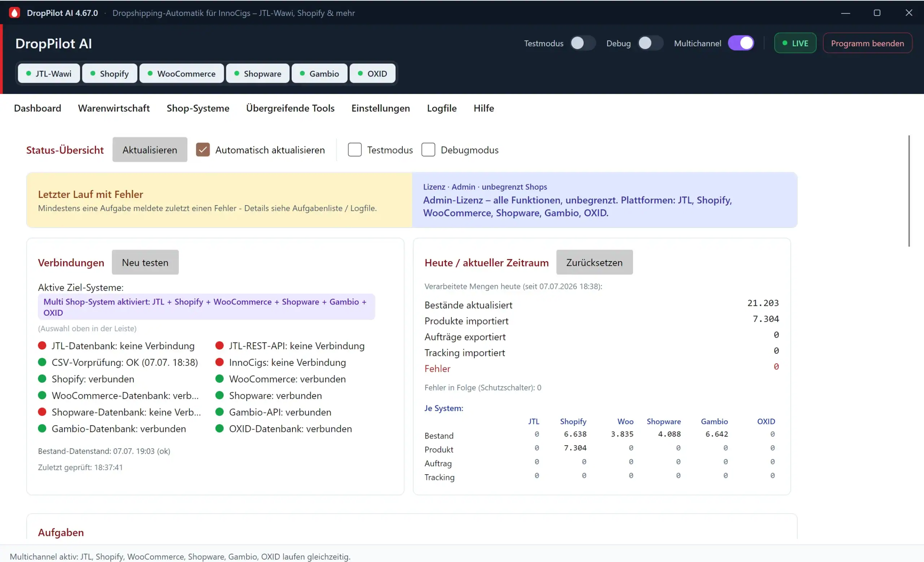Open the Warenwirtschaft menu
Viewport: 924px width, 562px height.
(114, 108)
